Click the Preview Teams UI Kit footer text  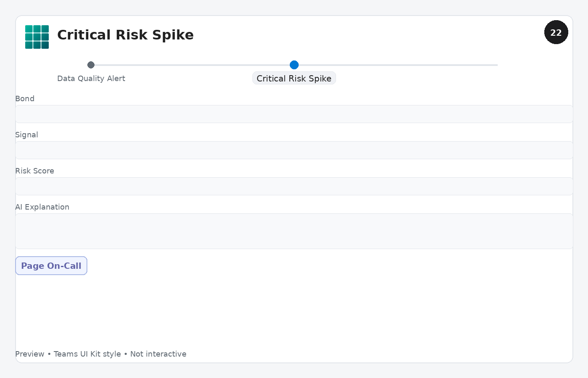coord(101,354)
